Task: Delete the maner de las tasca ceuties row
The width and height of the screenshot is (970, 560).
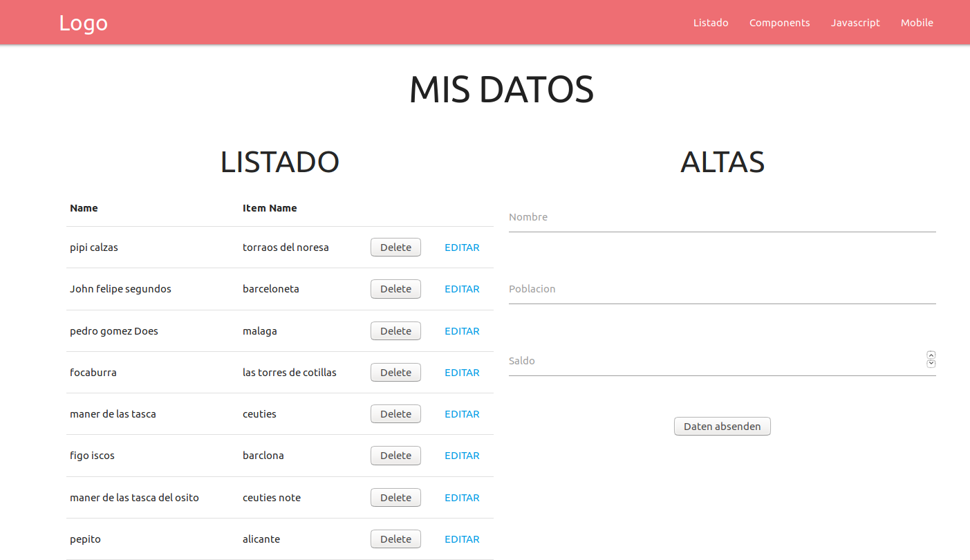Action: click(x=395, y=414)
